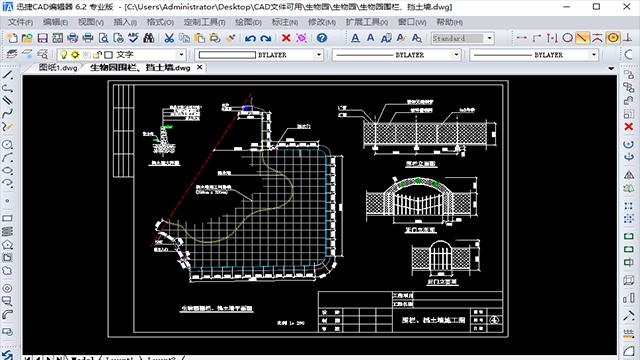Click the Save icon in toolbar
640x360 pixels.
coord(42,38)
